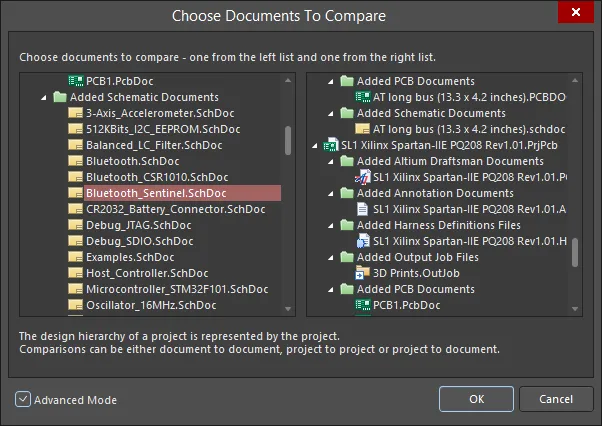The image size is (602, 426).
Task: Click the Draftsman document icon under Altium Draftsman
Action: point(363,177)
